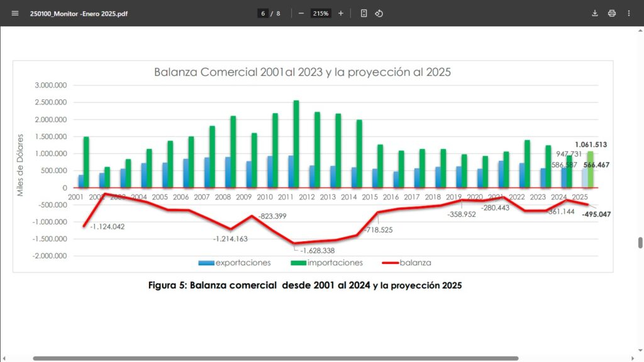Click the file name 250100_Monitor -Enero 2025.pdf
The width and height of the screenshot is (644, 362).
click(79, 14)
